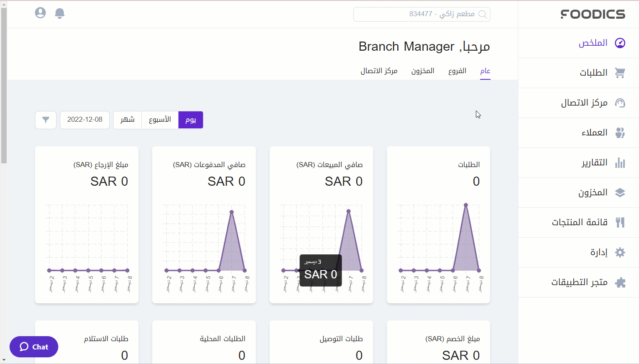Open the management gear icon
This screenshot has width=639, height=364.
[620, 252]
